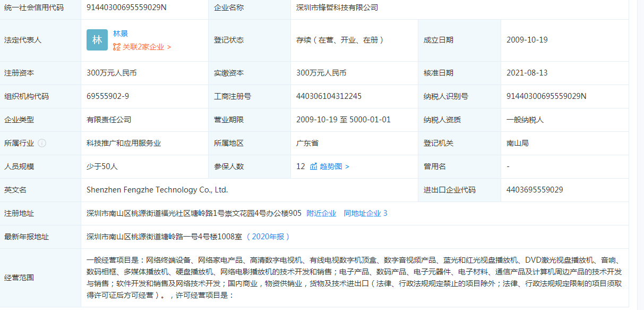Viewport: 644px width, 310px height.
Task: Click registration status 存续（在营、开业、在册）
Action: coord(340,40)
